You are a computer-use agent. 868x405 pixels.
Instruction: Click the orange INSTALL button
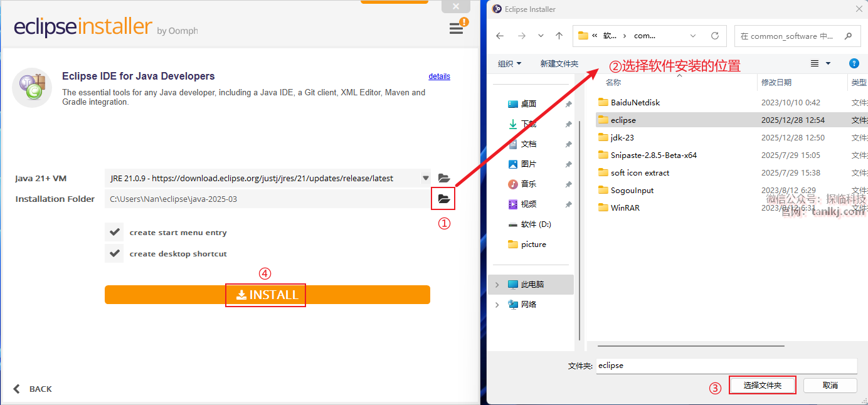pos(267,295)
